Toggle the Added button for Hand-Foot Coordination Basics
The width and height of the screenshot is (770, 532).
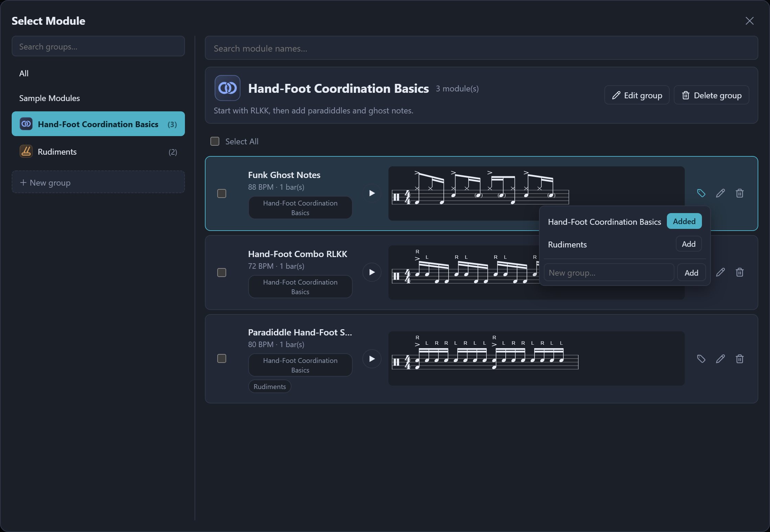click(x=684, y=221)
